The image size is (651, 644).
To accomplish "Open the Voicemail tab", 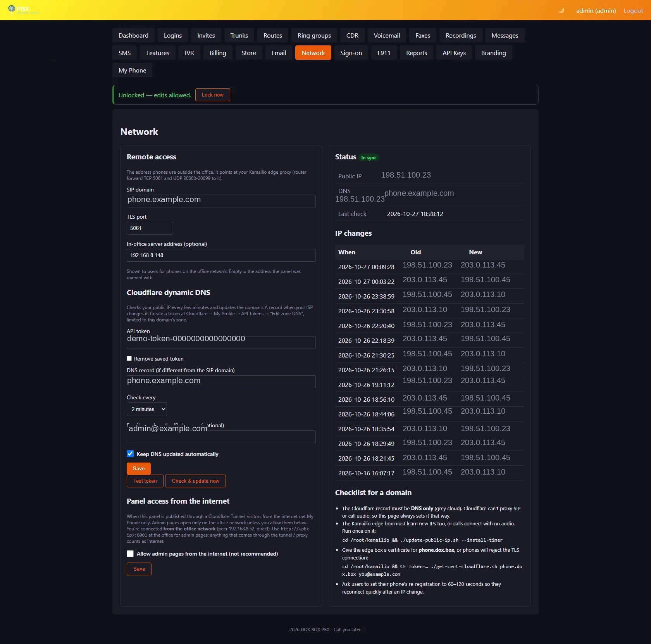I will [x=387, y=35].
